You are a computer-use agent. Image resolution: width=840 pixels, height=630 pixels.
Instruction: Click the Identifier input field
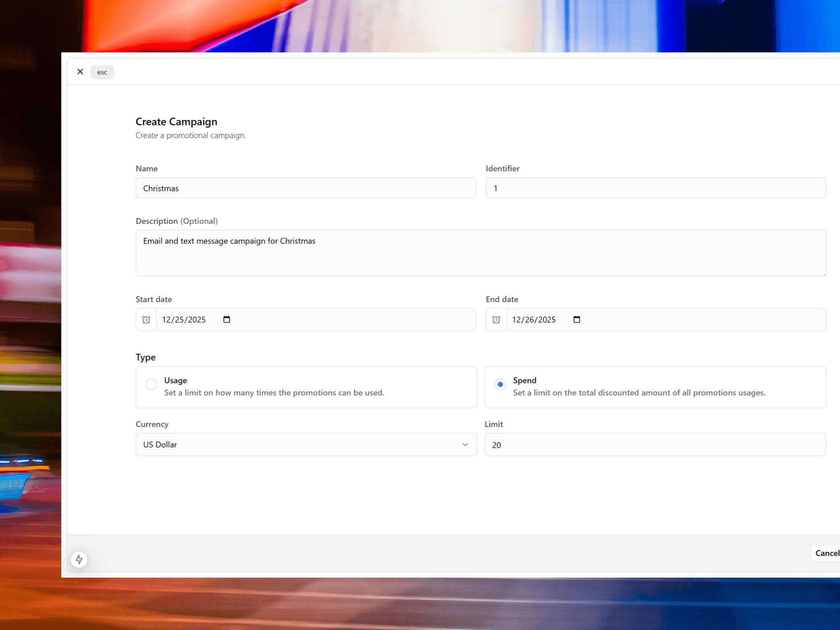(656, 188)
